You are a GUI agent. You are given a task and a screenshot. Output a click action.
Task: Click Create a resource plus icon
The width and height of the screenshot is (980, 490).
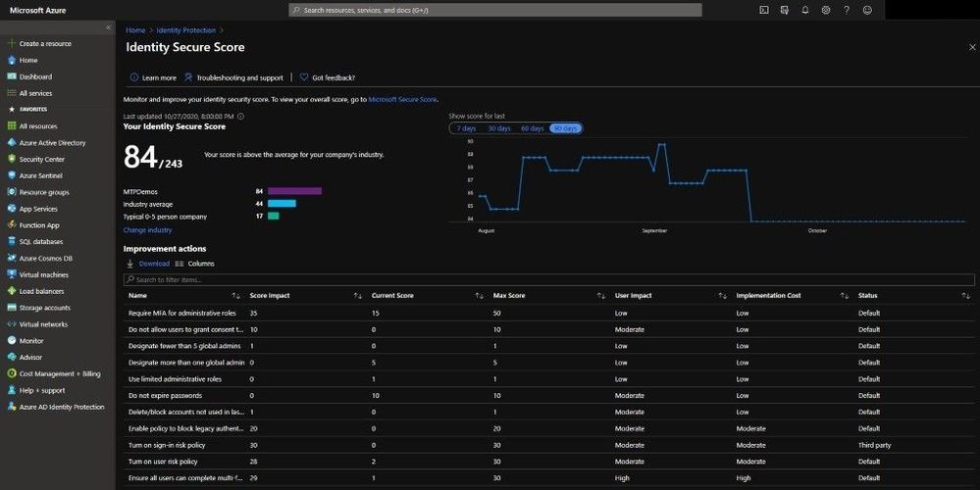click(11, 44)
